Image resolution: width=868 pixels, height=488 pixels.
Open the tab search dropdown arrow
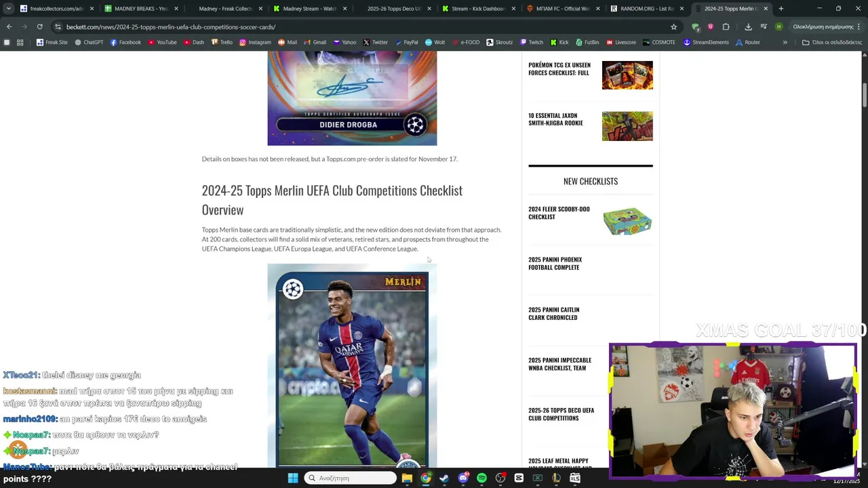pos(8,9)
